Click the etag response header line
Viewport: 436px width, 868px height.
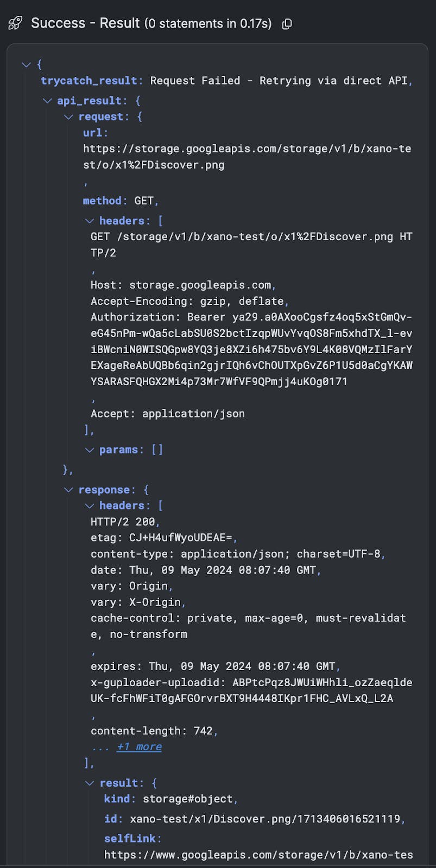point(162,538)
